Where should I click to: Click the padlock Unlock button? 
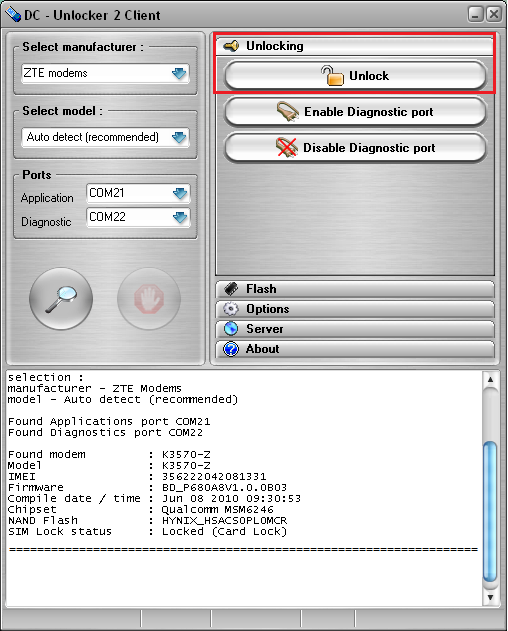(x=355, y=76)
